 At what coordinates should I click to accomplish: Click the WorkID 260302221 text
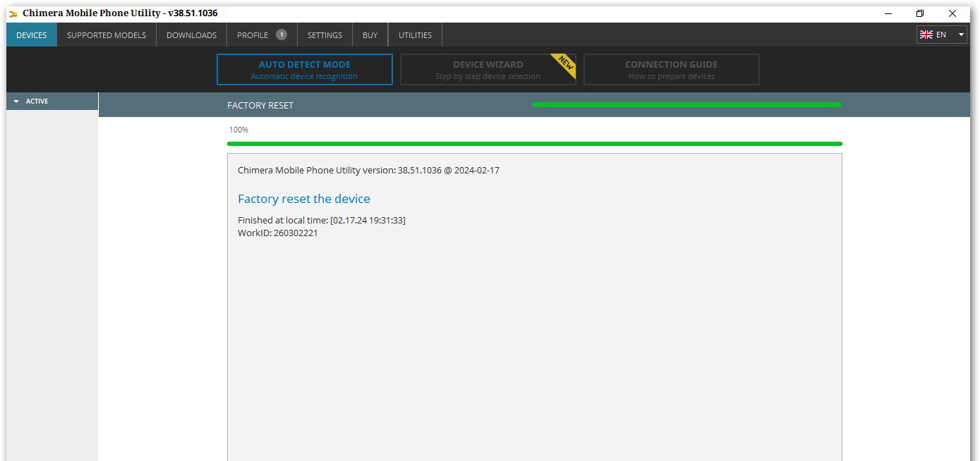278,233
